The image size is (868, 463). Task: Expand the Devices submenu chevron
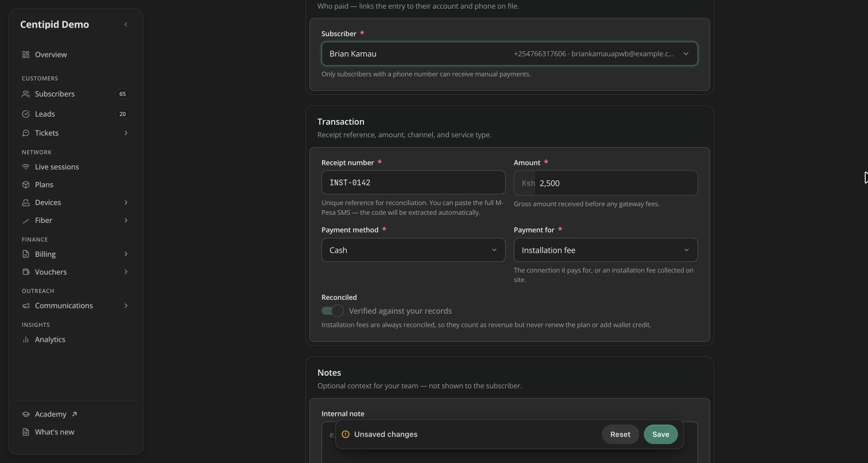tap(126, 202)
